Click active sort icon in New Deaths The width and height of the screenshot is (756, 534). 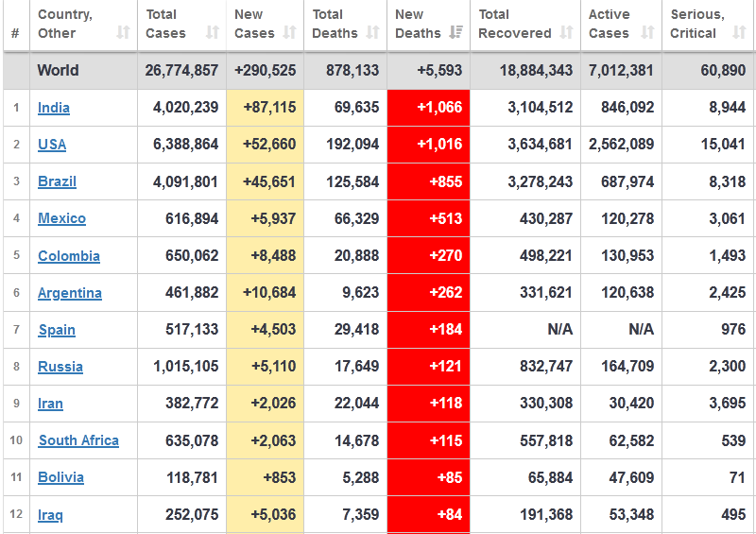(x=456, y=33)
